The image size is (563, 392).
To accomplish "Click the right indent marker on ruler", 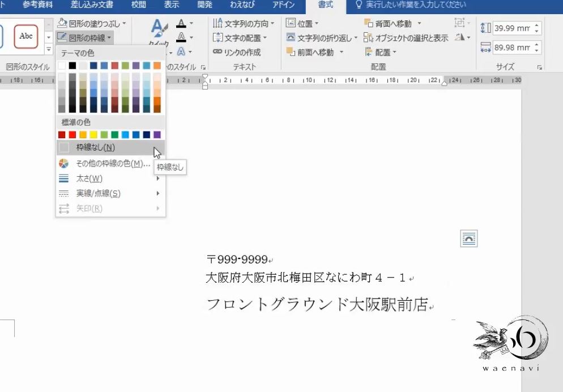I will tap(444, 83).
